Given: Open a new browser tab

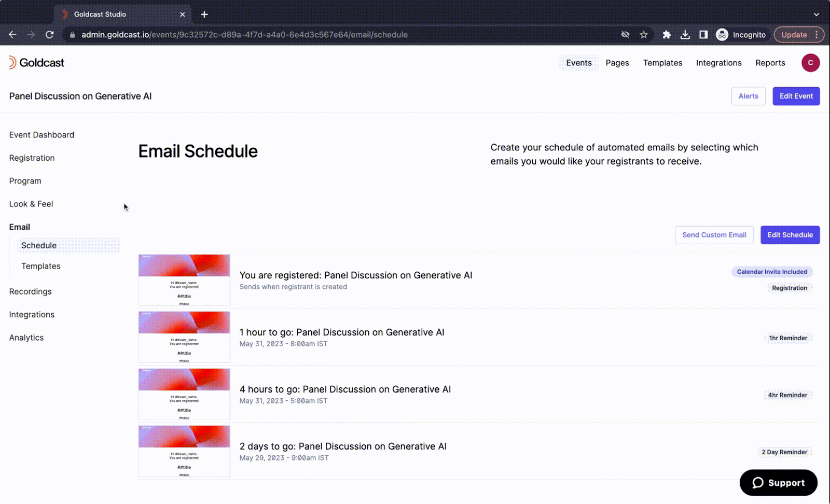Looking at the screenshot, I should [x=204, y=15].
